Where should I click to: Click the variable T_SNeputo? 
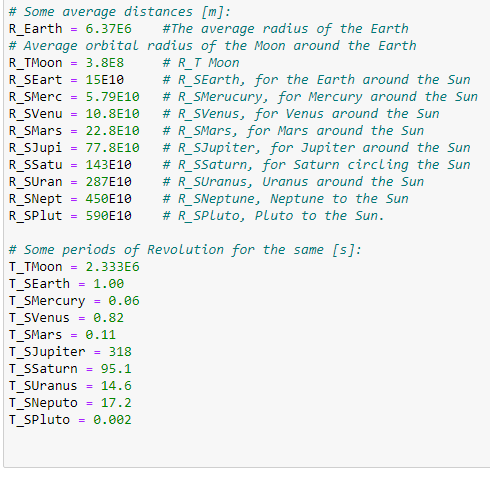43,403
